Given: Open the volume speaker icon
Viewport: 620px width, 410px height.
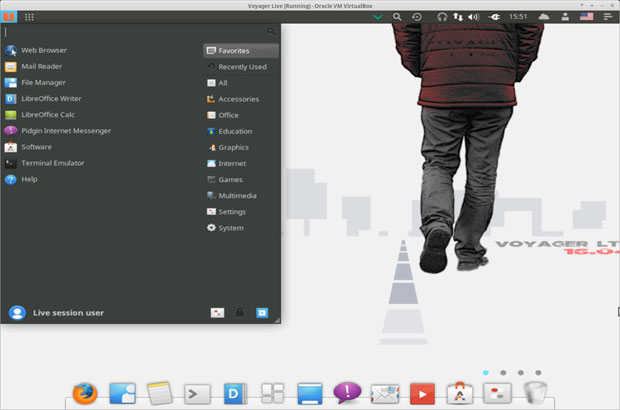Looking at the screenshot, I should point(473,17).
